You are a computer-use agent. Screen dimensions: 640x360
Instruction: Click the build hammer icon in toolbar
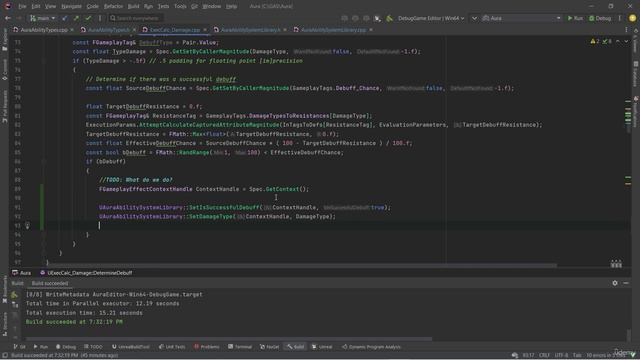pyautogui.click(x=389, y=18)
